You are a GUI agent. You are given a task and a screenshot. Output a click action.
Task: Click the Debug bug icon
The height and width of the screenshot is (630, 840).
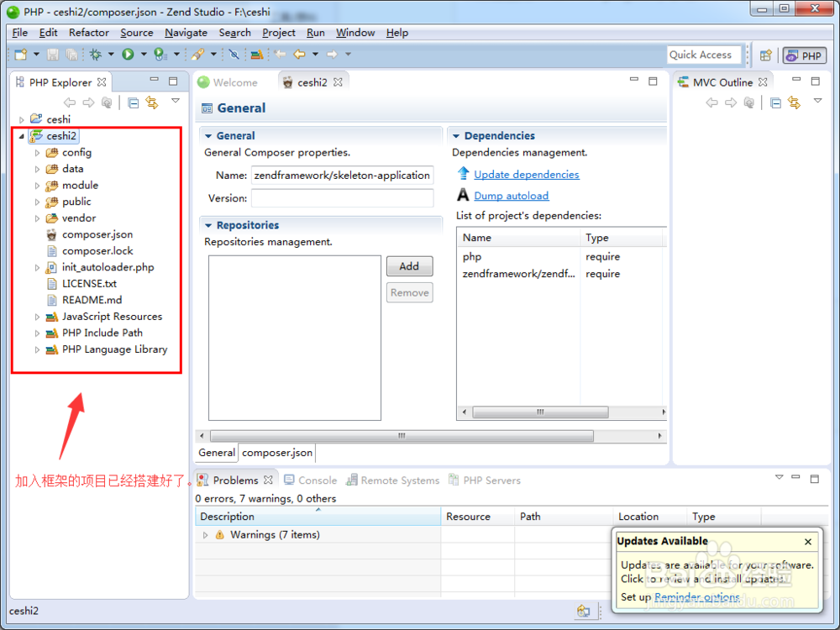[x=96, y=54]
